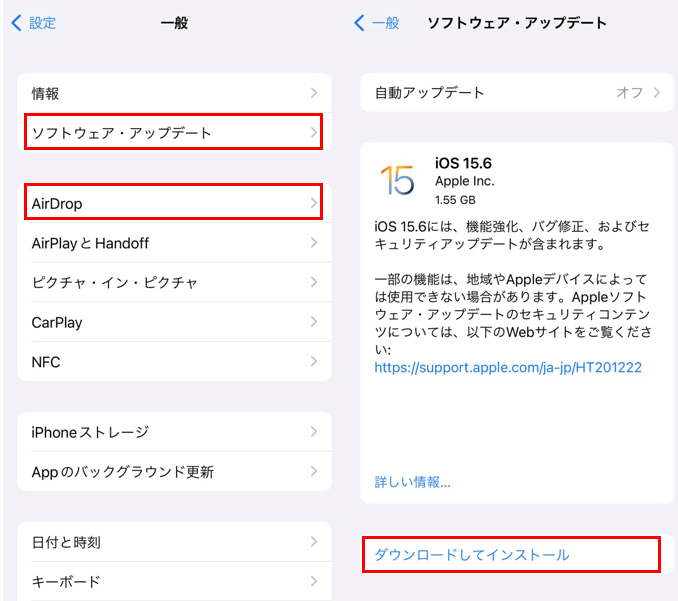Viewport: 678px width, 601px height.
Task: Go back to 一般 from the software update screen
Action: 377,23
